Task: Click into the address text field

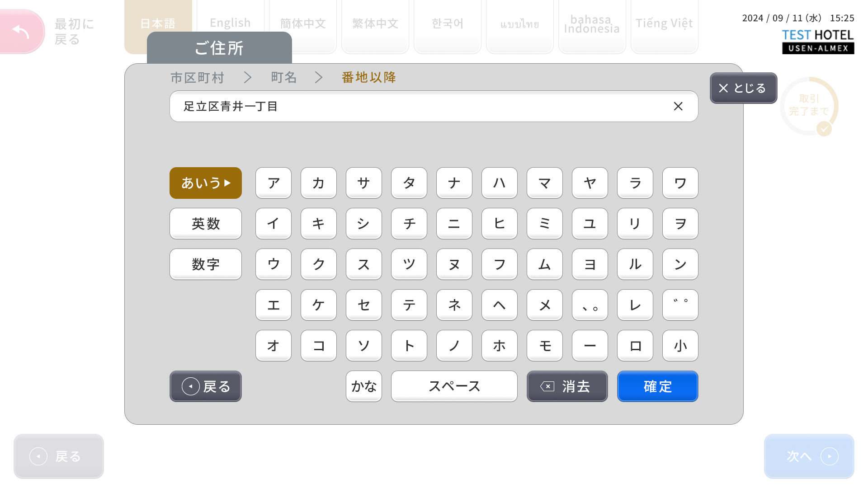Action: point(407,106)
